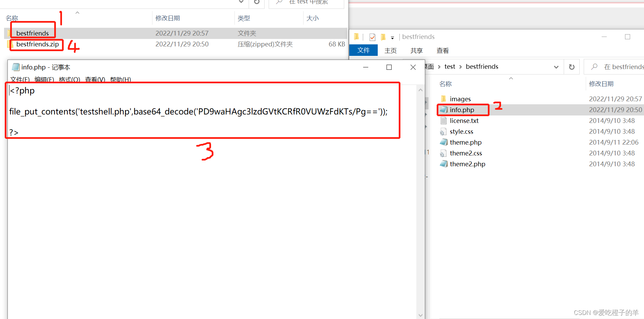
Task: Click date 2014/9/11 22:06 of theme.php
Action: tap(614, 142)
